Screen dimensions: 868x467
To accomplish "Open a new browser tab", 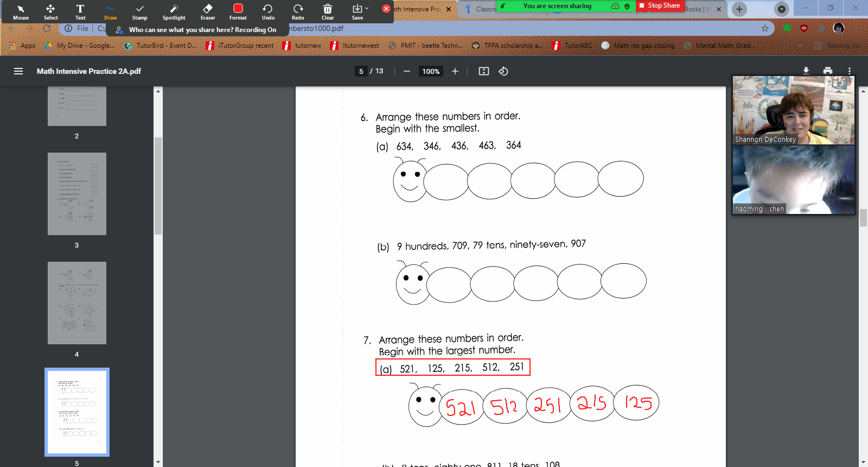I will 739,9.
